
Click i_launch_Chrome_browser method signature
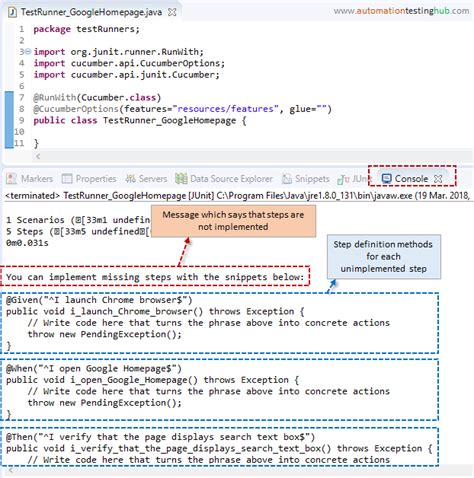click(x=155, y=312)
